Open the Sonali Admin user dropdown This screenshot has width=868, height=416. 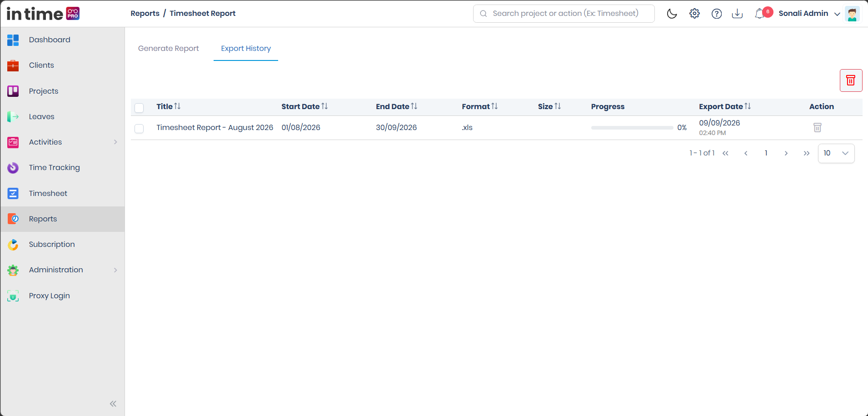click(x=809, y=14)
